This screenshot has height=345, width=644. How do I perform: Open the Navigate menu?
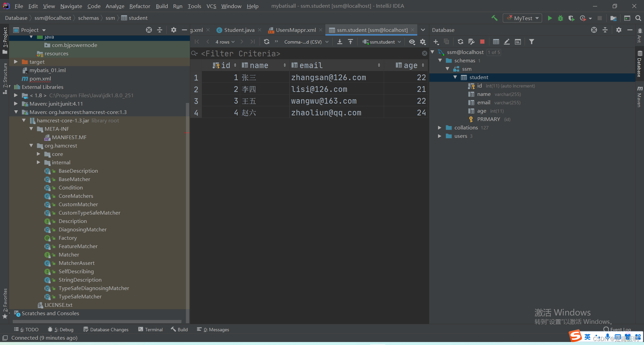pos(71,6)
